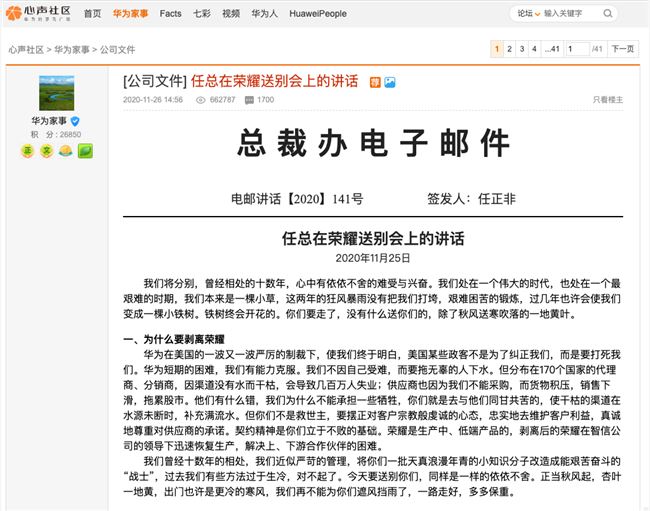
Task: Click the /41 total pages label
Action: tap(597, 49)
